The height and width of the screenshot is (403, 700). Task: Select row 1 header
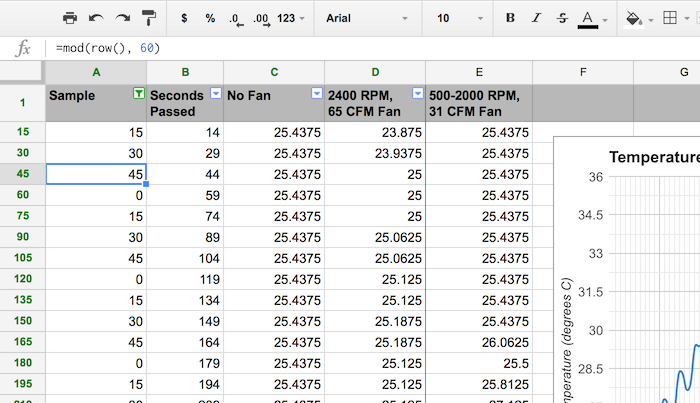[22, 103]
